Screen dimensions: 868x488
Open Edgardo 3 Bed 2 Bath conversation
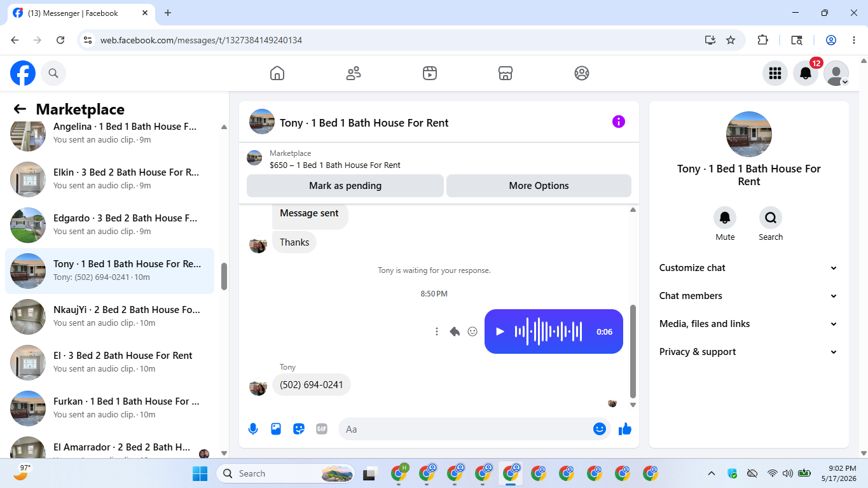point(110,225)
